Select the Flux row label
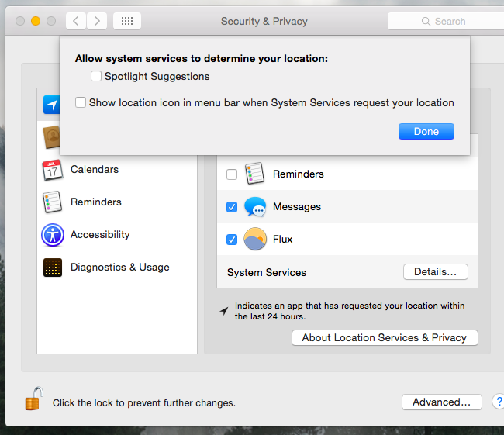This screenshot has height=435, width=504. coord(282,239)
